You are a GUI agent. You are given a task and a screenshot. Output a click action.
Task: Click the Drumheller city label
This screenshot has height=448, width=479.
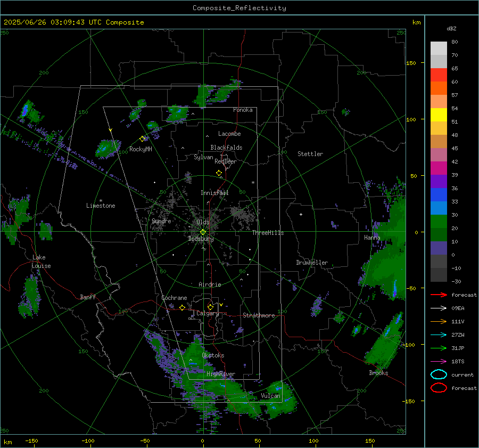(x=311, y=263)
